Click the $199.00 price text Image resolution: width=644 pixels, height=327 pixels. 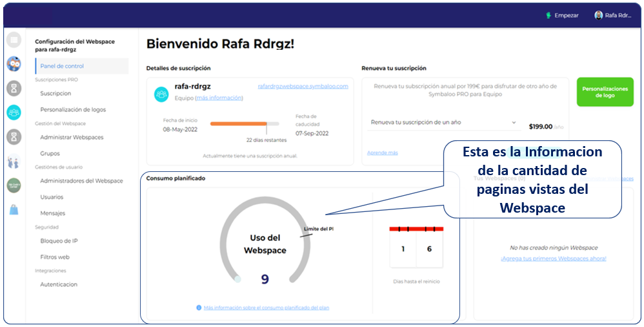(541, 127)
